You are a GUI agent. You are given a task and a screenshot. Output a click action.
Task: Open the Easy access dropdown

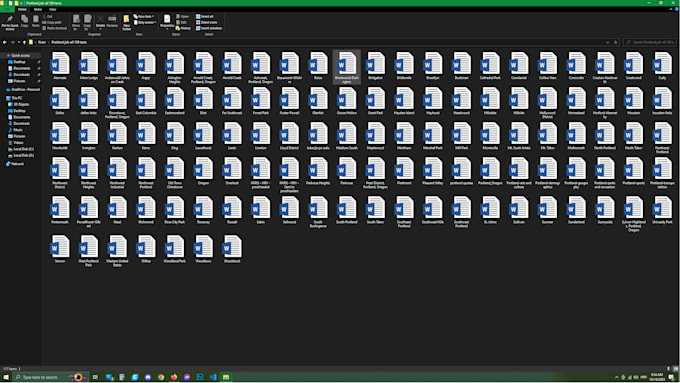click(x=145, y=22)
